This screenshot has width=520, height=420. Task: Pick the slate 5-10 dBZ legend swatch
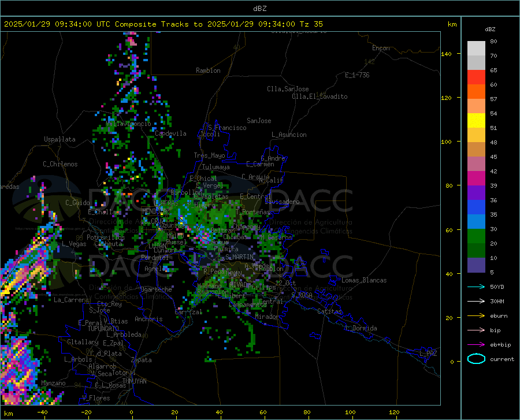coord(476,265)
